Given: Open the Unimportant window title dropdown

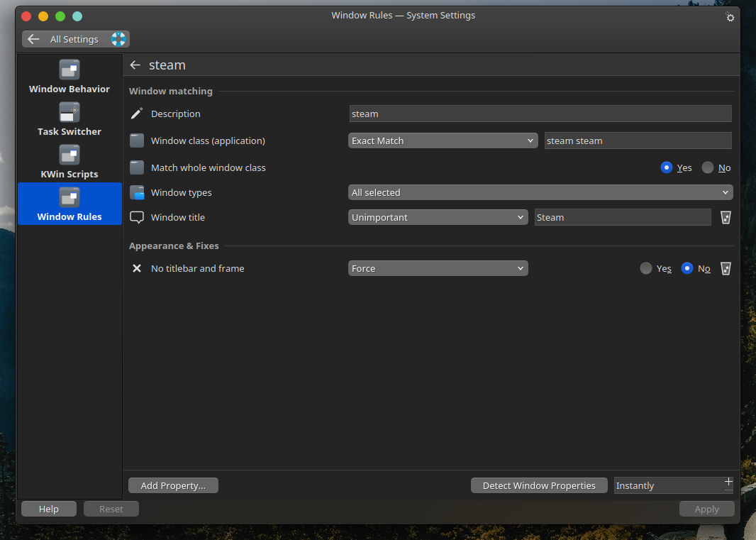Looking at the screenshot, I should [x=438, y=218].
